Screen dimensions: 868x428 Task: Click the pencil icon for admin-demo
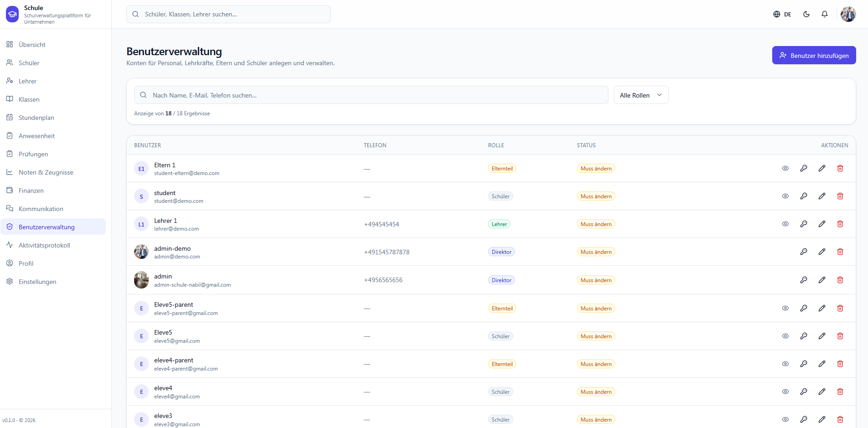[x=822, y=252]
